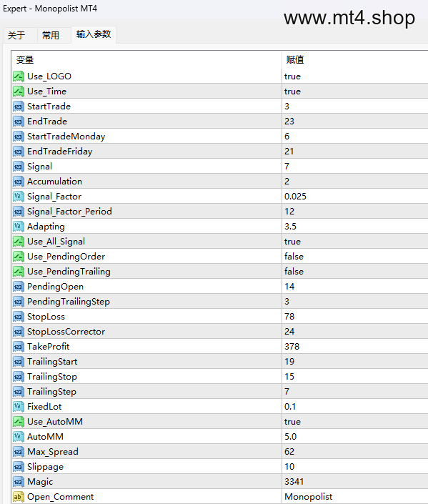Click the integer icon beside TrailingStart
428x504 pixels.
pos(19,361)
